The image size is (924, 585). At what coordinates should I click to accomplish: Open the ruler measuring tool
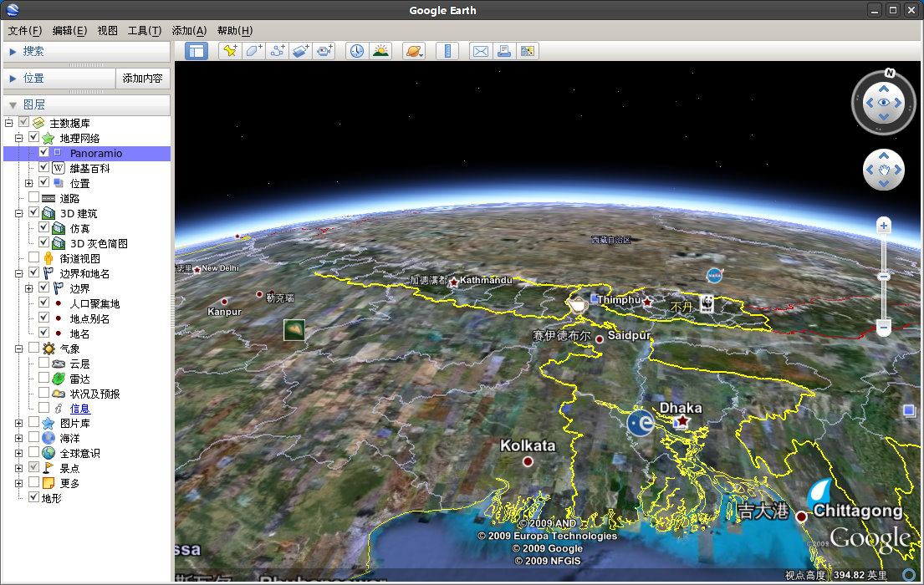coord(447,51)
